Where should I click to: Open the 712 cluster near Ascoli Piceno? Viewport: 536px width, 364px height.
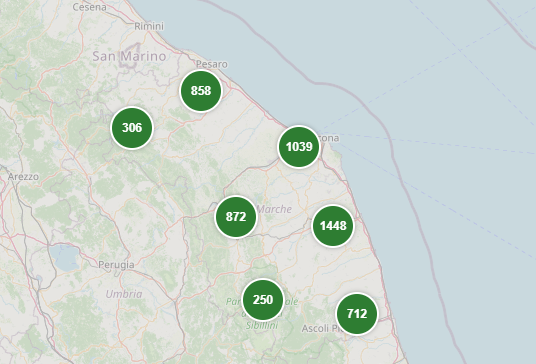pos(357,314)
